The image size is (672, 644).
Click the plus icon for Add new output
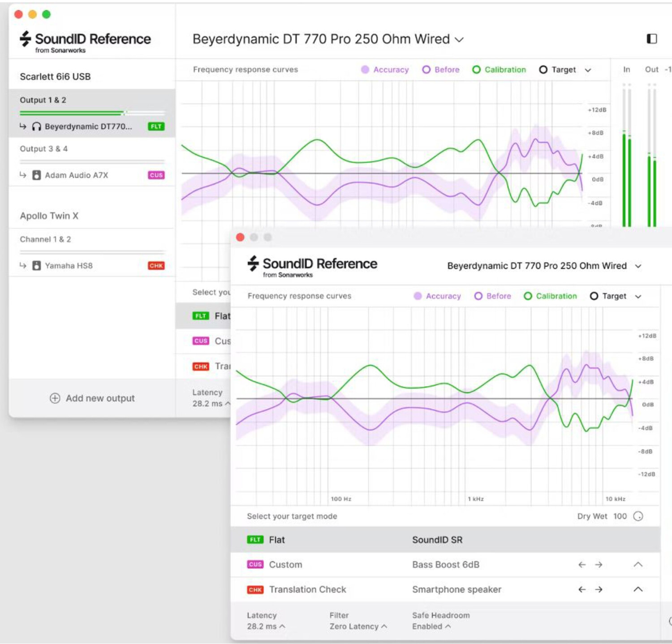pyautogui.click(x=55, y=398)
